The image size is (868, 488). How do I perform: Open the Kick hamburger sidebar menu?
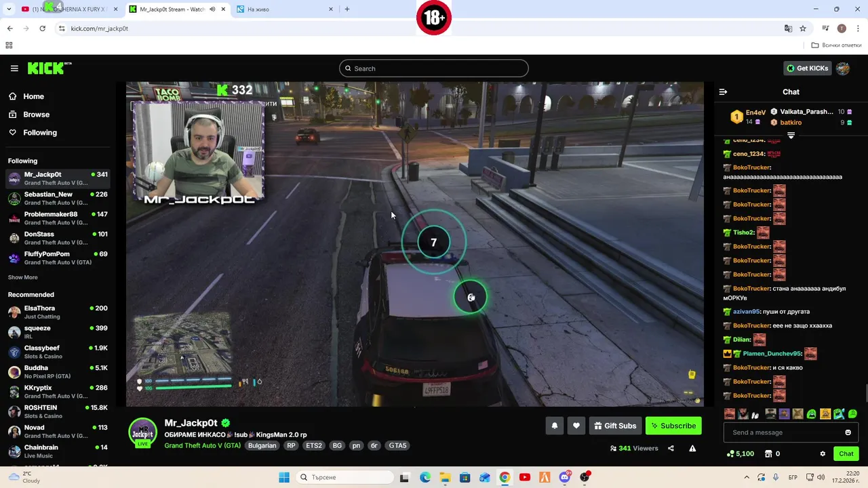pos(14,68)
